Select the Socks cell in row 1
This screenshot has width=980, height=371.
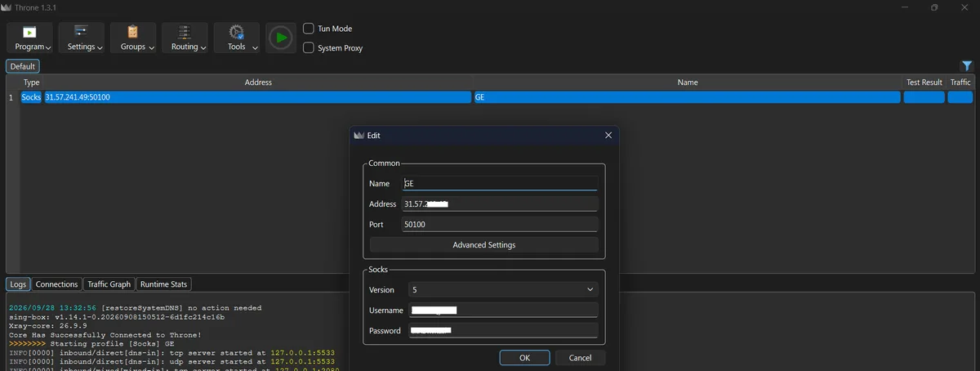(x=31, y=97)
